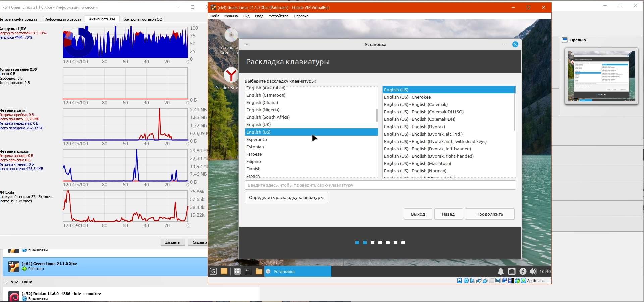Collapse the x32 - Linux group
644x302 pixels.
point(6,282)
